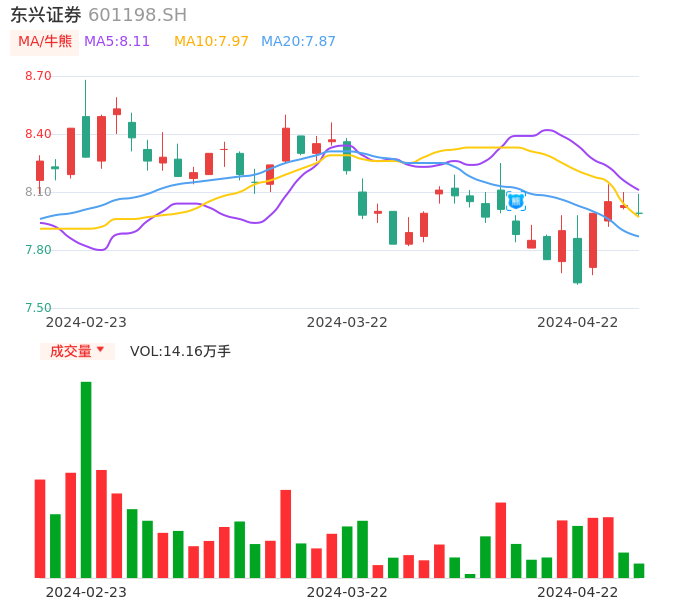Image resolution: width=686 pixels, height=606 pixels.
Task: Click the 8.70 price axis label
Action: coord(37,76)
